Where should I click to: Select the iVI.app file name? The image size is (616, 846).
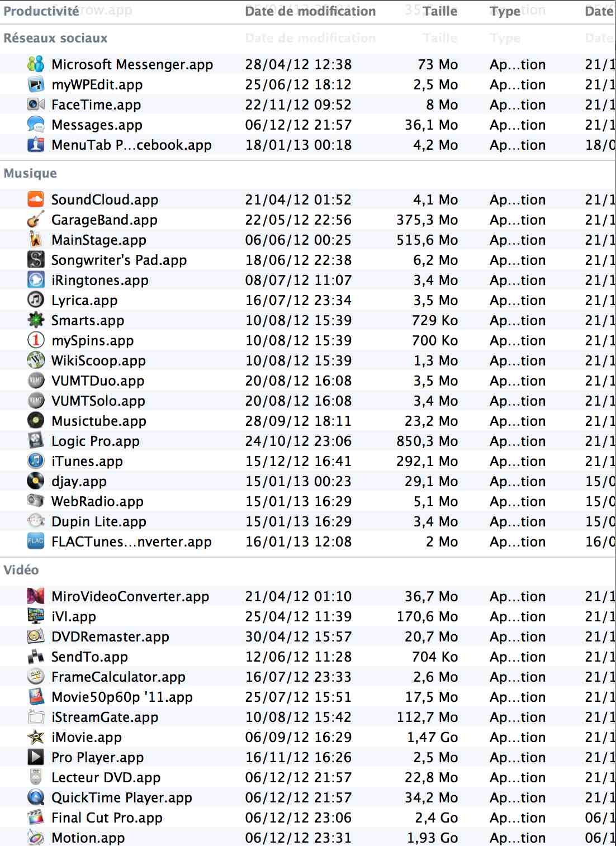click(x=74, y=616)
